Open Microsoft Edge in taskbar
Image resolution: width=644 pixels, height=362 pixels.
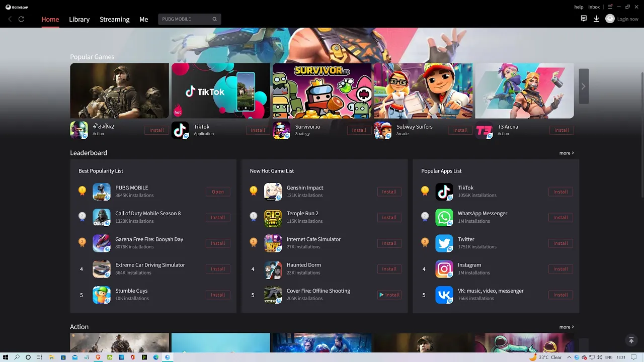[156, 357]
